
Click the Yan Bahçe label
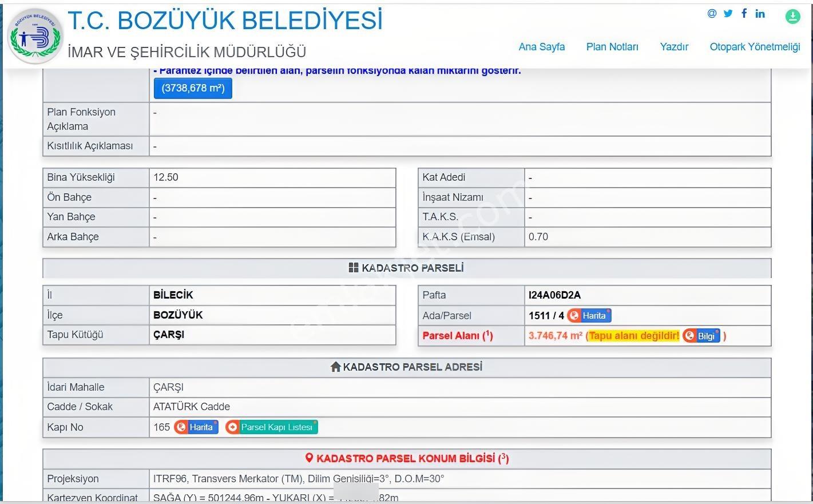(71, 217)
